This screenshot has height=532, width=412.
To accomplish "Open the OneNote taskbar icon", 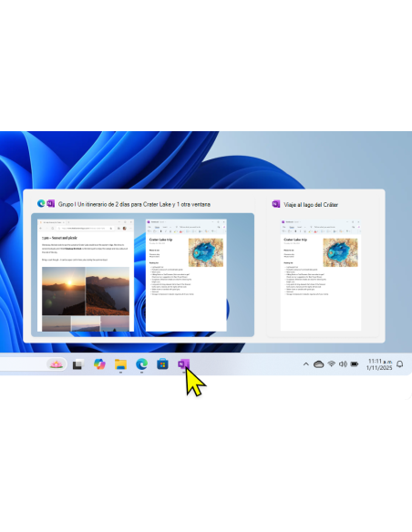I will [183, 364].
